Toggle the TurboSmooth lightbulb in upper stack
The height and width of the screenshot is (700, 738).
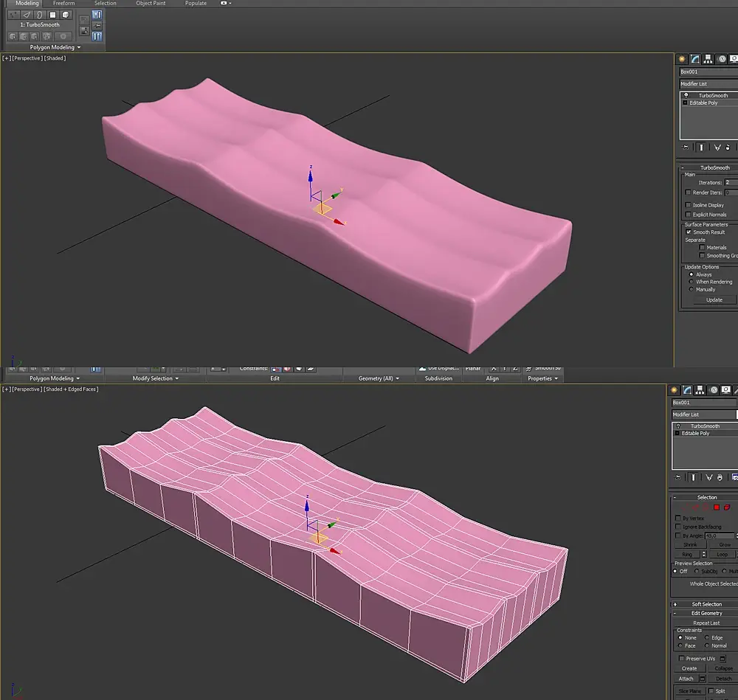(686, 95)
